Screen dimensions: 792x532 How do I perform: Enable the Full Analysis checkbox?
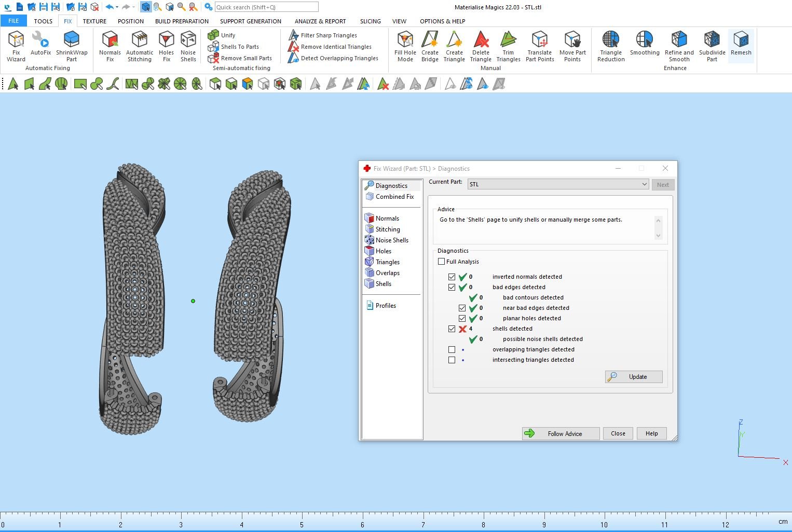pos(442,262)
